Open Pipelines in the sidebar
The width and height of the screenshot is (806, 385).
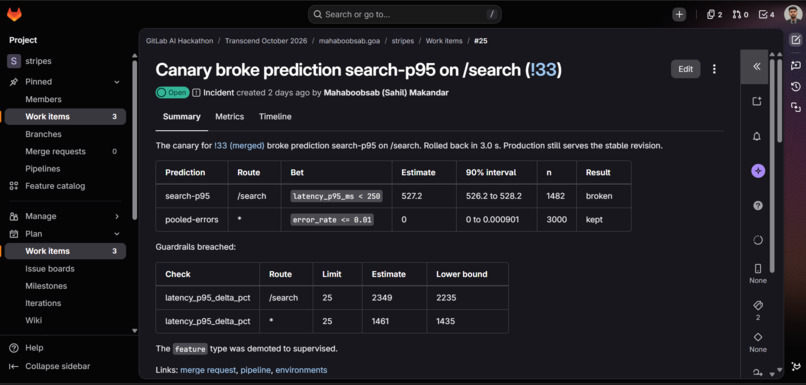[x=43, y=169]
